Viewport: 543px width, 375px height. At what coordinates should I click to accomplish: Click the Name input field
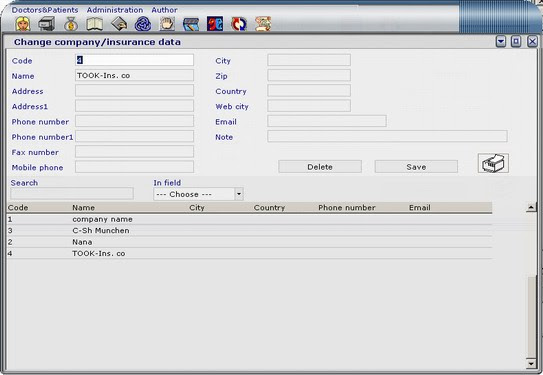click(x=134, y=75)
